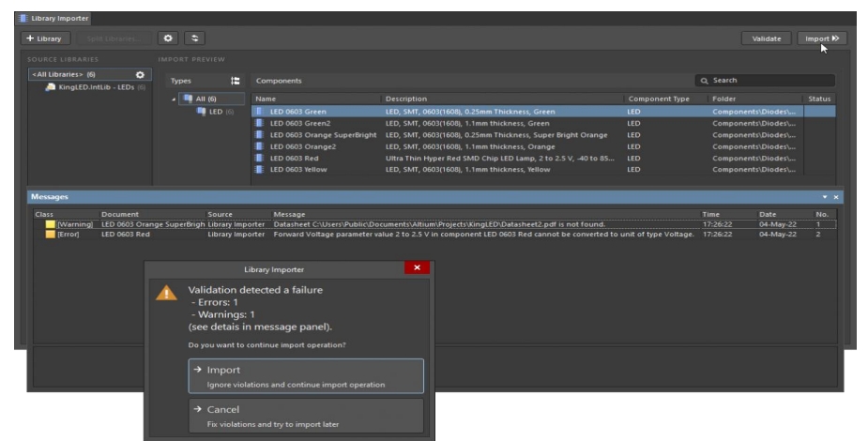Sort by Component Type column header

coord(666,99)
